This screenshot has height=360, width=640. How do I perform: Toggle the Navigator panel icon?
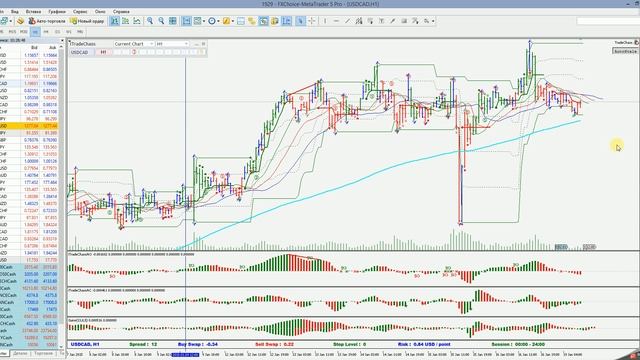[x=263, y=21]
